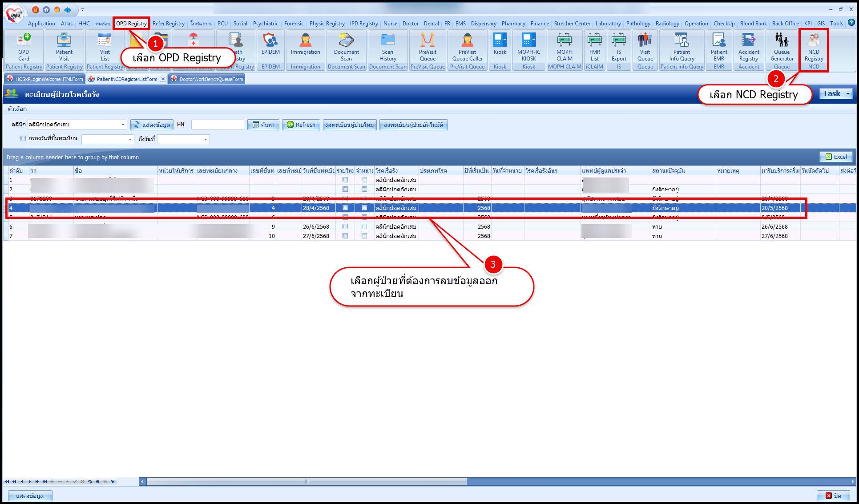Enable registration date filter checkbox
Screen dimensions: 859x504
(23, 139)
